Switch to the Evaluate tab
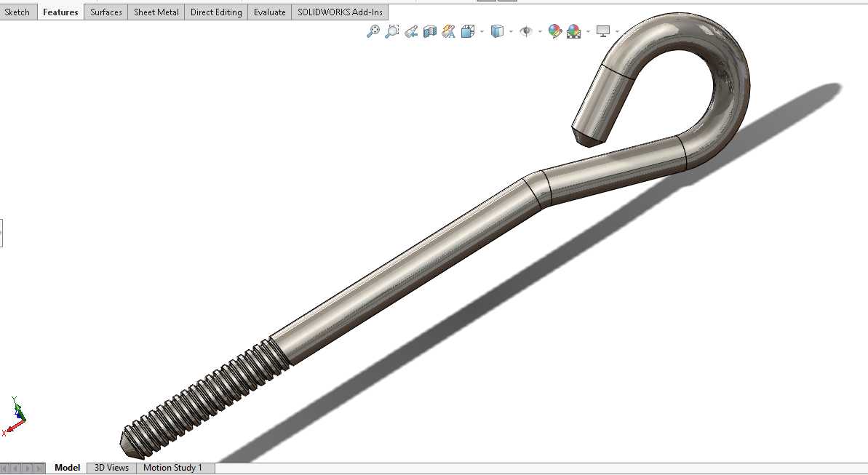The width and height of the screenshot is (868, 475). coord(270,12)
